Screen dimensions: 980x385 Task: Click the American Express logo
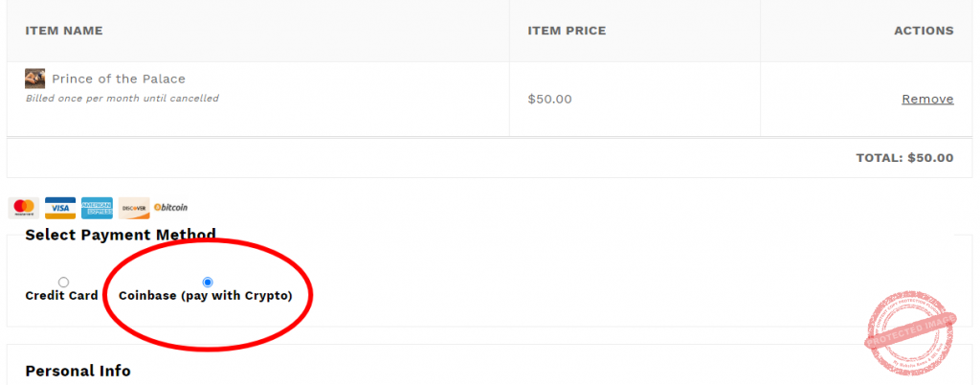(x=97, y=208)
